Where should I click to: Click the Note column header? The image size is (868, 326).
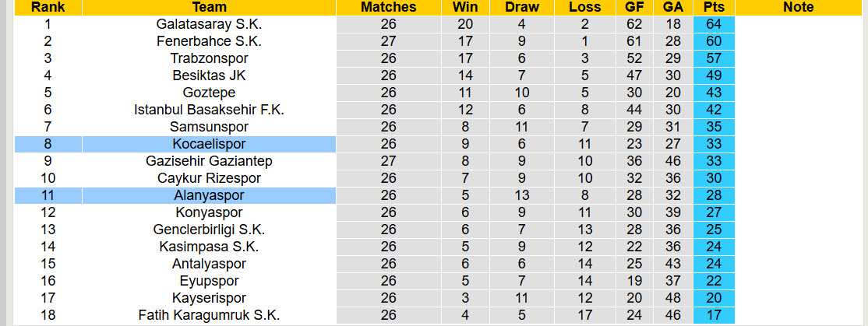798,7
